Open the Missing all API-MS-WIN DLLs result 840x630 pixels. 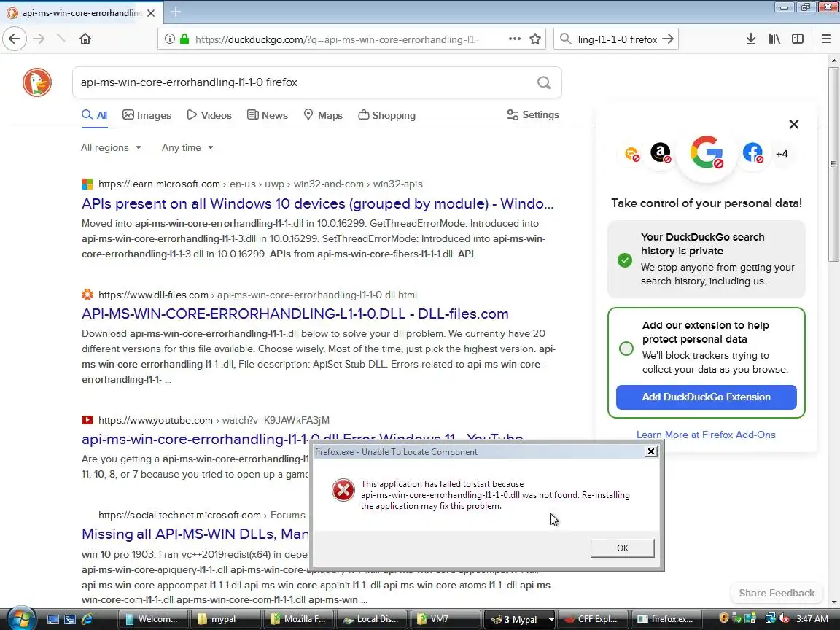point(195,534)
